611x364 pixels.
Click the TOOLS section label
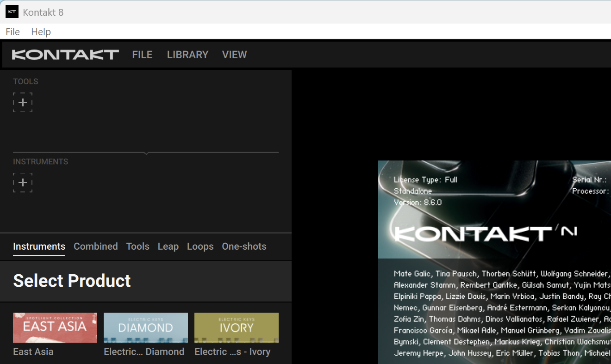25,81
